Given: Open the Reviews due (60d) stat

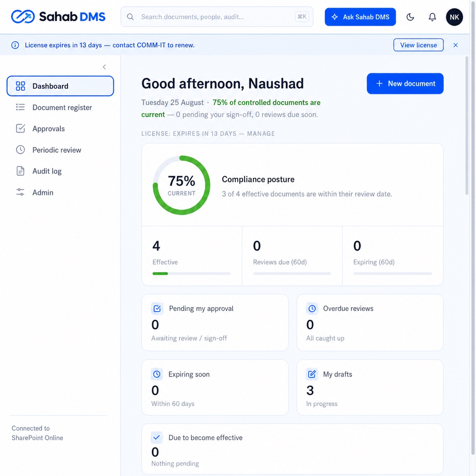Looking at the screenshot, I should point(292,256).
